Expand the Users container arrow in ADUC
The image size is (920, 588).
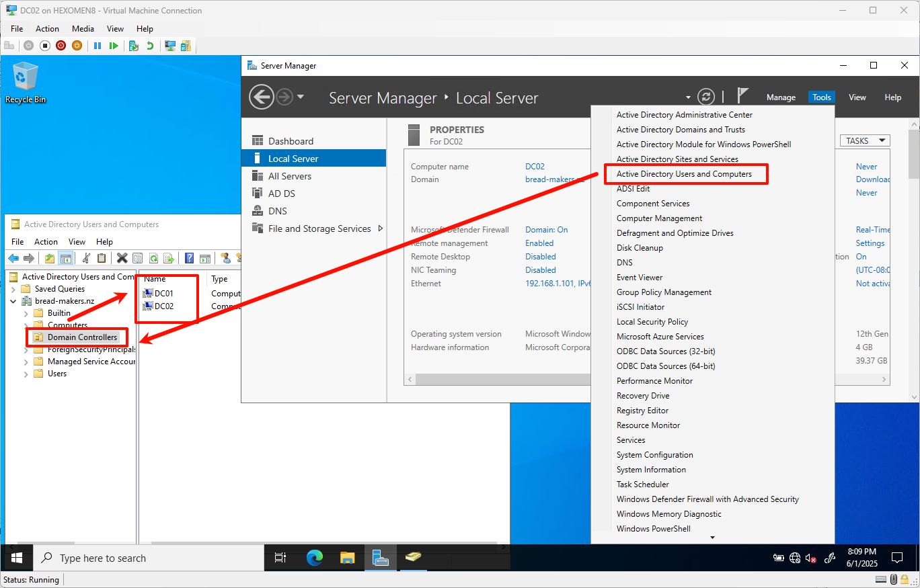pyautogui.click(x=26, y=374)
